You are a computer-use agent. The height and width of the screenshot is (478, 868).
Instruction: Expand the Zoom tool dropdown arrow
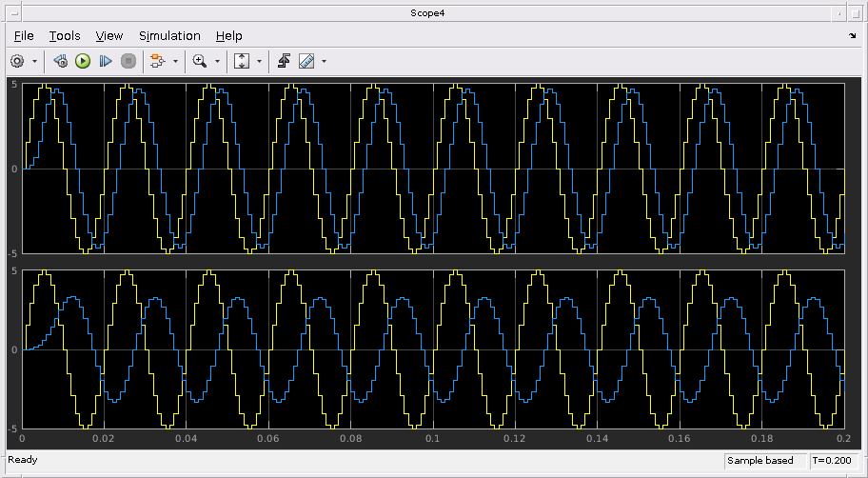coord(217,61)
